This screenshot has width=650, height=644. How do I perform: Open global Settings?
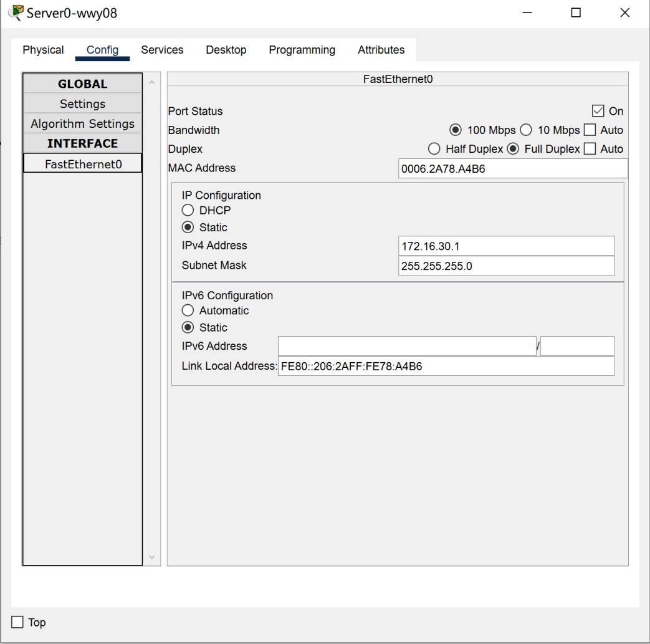[x=82, y=103]
